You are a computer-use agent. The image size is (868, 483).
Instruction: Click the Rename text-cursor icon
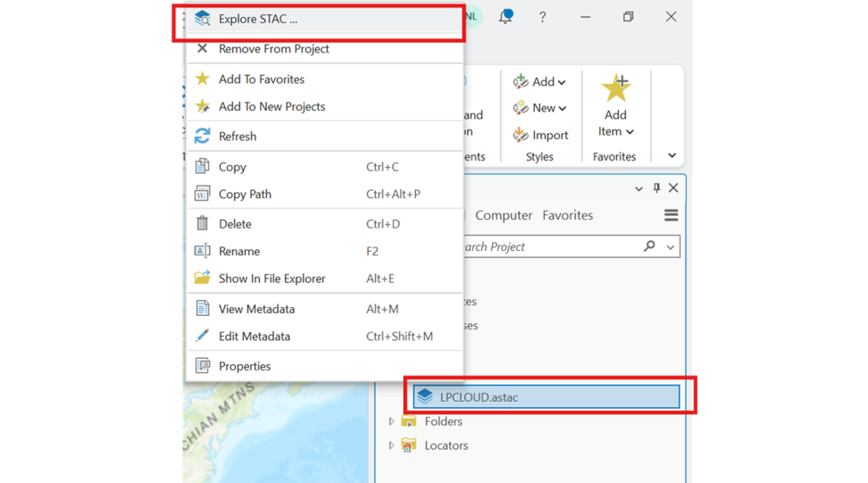[x=203, y=251]
